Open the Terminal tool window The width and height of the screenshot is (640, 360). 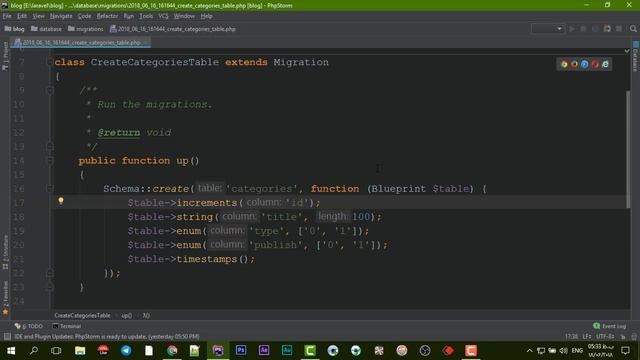(67, 326)
